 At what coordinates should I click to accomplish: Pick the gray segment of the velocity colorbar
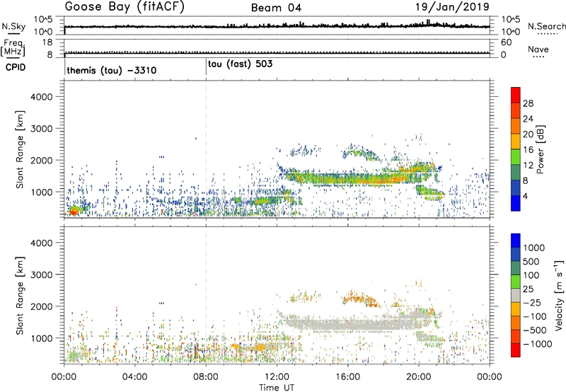pyautogui.click(x=516, y=295)
